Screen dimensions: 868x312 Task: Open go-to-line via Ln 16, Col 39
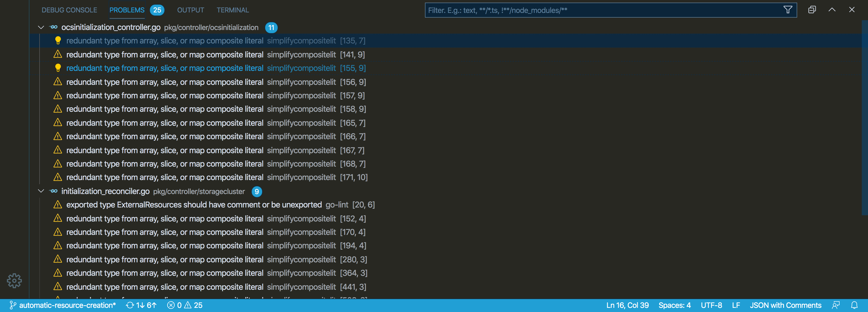point(627,305)
